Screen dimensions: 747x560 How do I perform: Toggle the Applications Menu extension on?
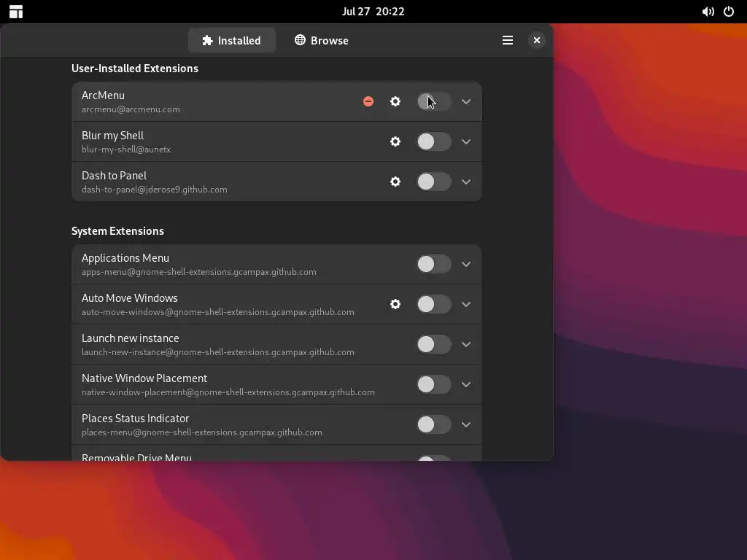click(434, 264)
